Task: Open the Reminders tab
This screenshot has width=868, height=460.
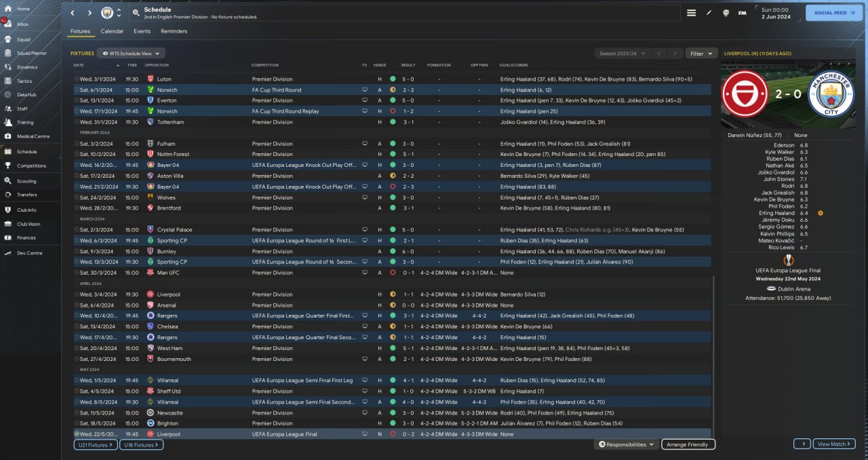Action: click(x=174, y=31)
